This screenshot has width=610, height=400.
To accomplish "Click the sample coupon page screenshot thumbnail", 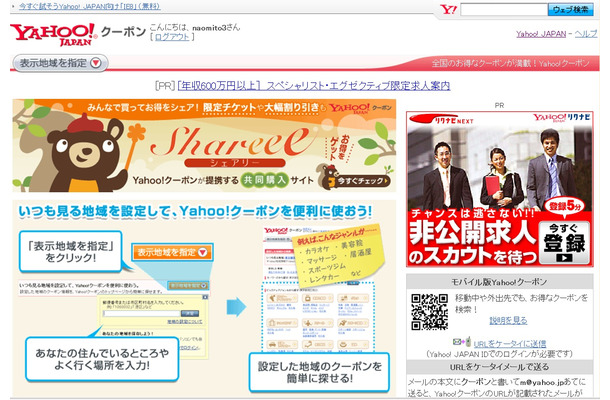I will click(x=319, y=290).
